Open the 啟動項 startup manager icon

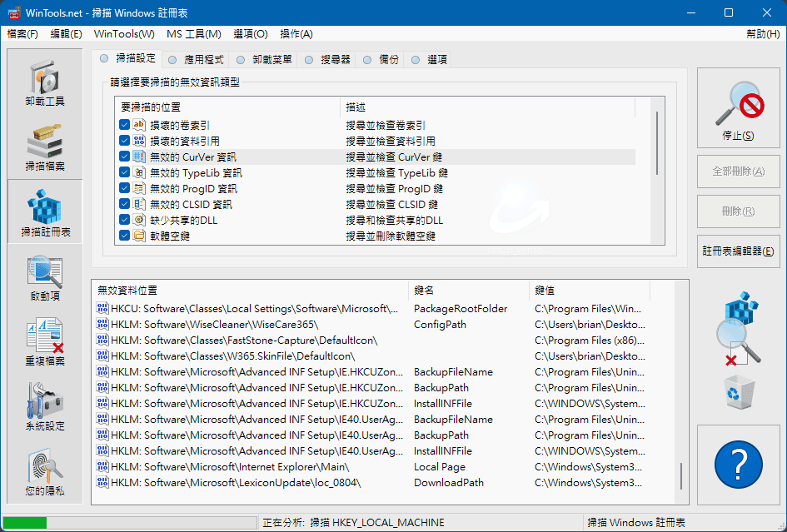pos(45,277)
